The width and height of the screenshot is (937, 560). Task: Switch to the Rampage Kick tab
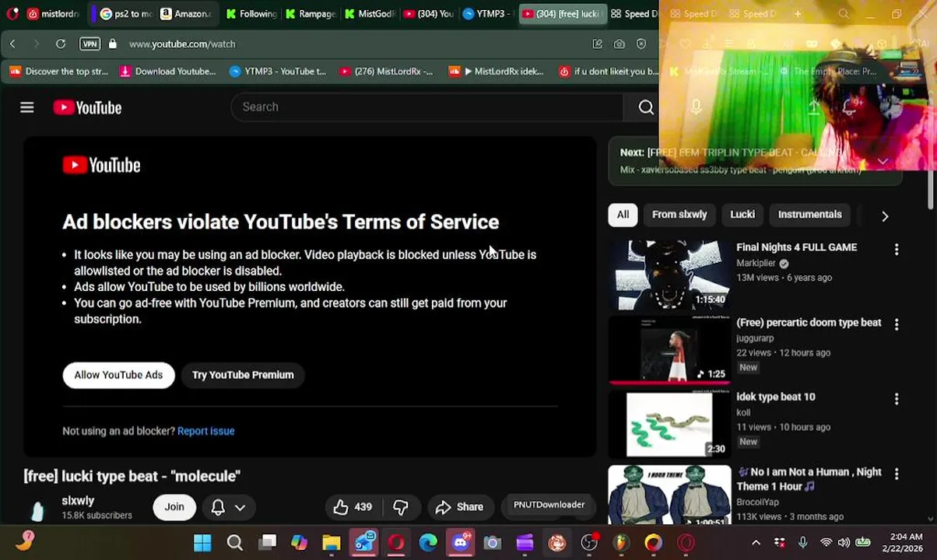point(310,13)
